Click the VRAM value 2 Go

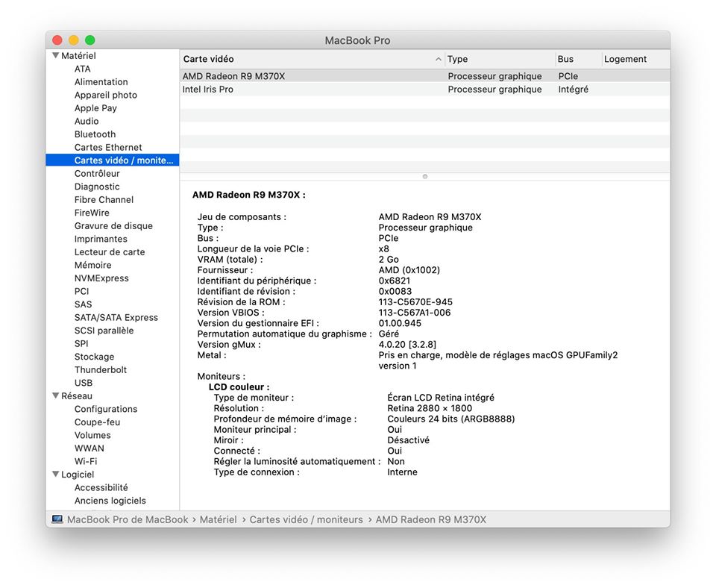(389, 260)
